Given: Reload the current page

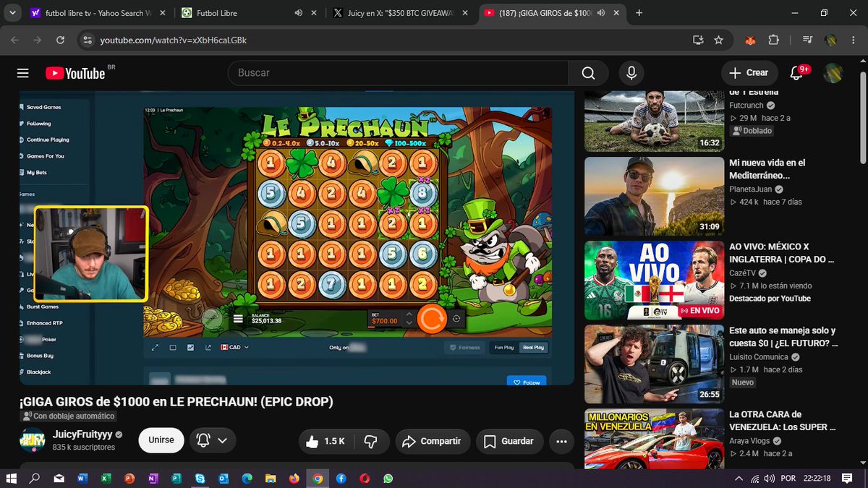Looking at the screenshot, I should 59,40.
